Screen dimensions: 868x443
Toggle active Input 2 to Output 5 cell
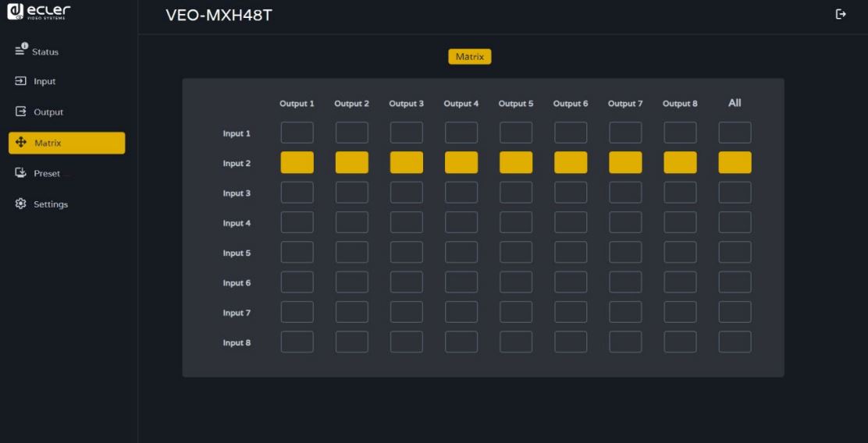tap(516, 162)
